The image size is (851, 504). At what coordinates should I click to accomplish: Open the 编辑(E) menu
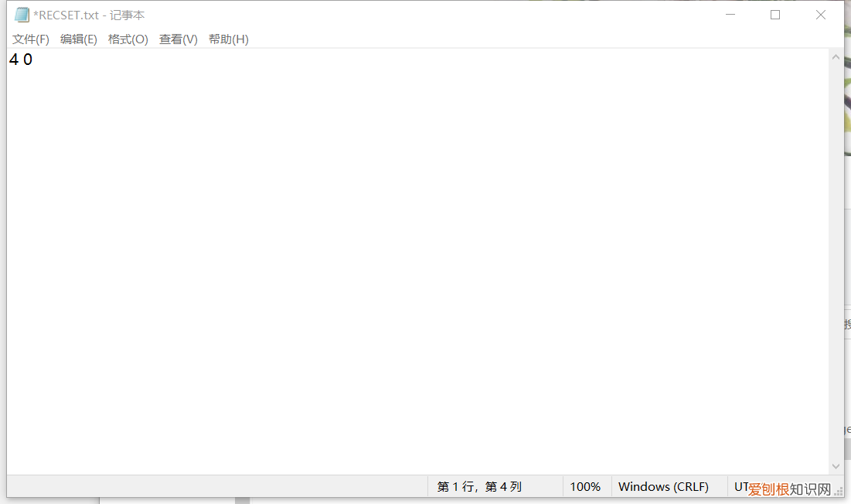pos(79,39)
